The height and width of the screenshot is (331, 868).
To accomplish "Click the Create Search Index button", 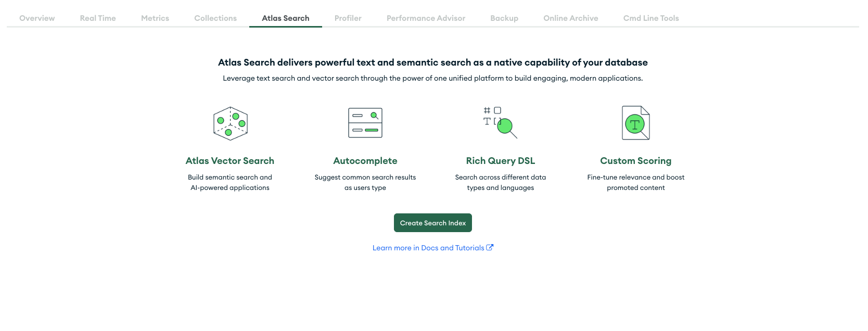I will pyautogui.click(x=433, y=223).
